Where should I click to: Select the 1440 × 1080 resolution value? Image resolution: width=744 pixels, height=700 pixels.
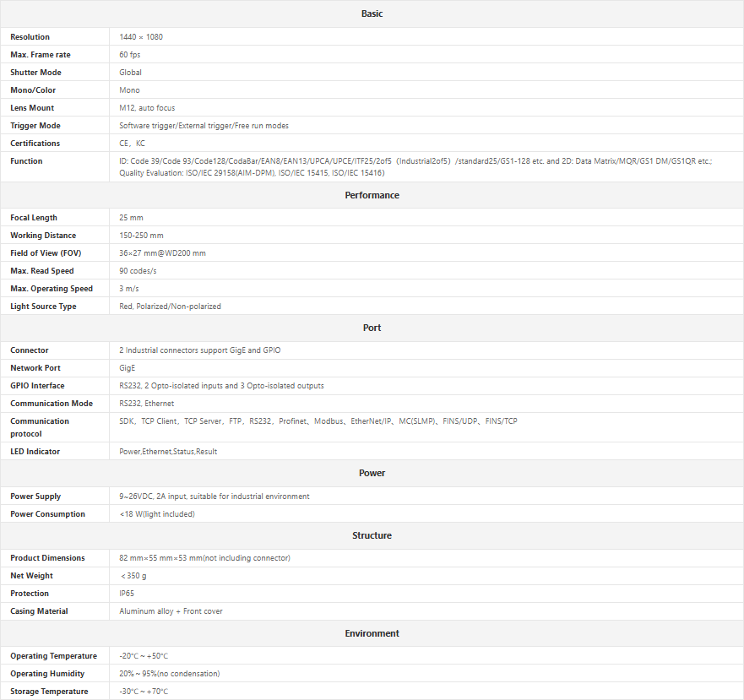141,37
